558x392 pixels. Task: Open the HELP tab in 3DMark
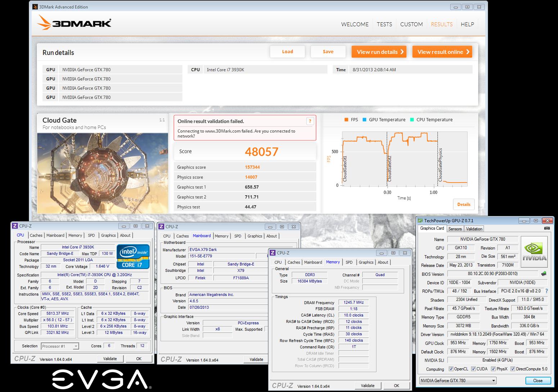point(467,24)
